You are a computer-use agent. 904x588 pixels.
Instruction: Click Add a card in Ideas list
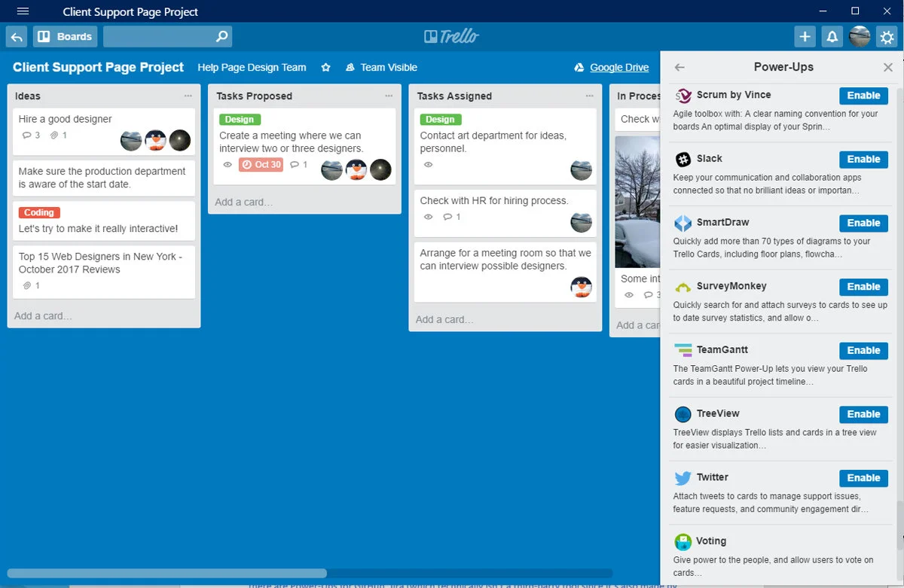44,315
